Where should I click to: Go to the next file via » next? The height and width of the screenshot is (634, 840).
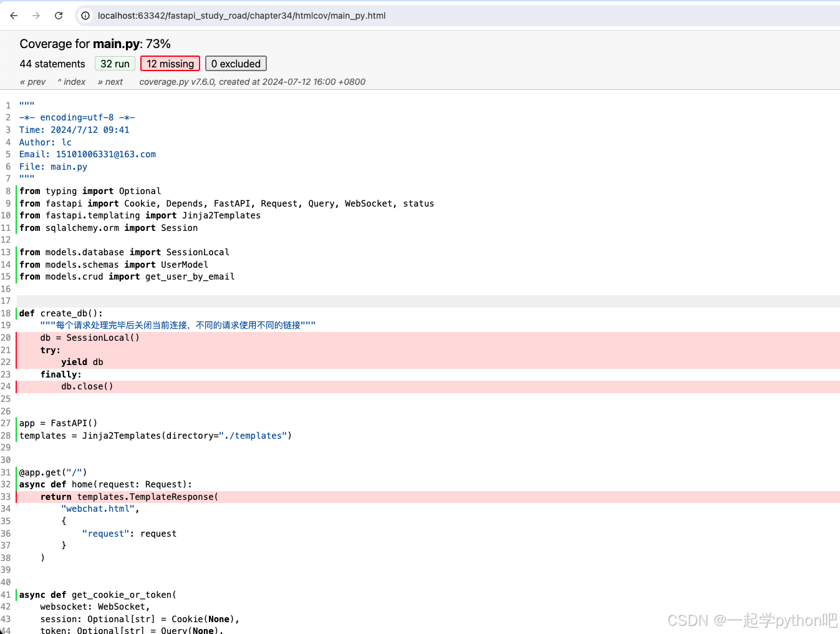[x=110, y=82]
